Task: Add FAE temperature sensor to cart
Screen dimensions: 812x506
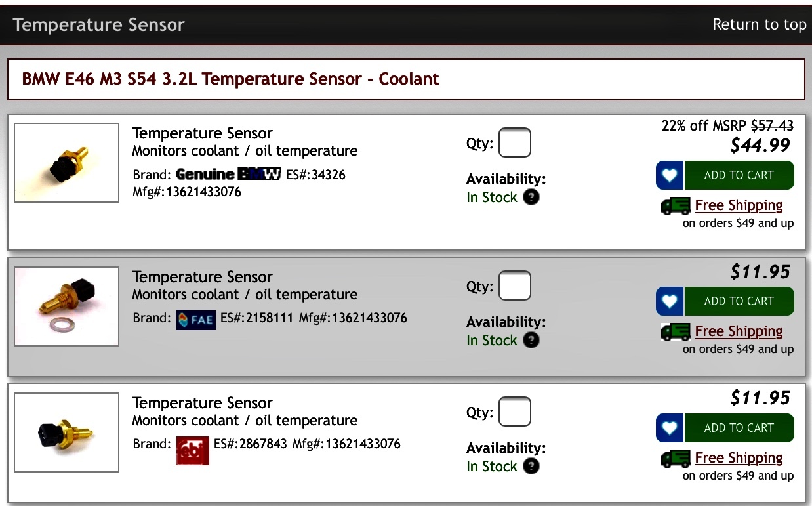Action: pyautogui.click(x=739, y=301)
